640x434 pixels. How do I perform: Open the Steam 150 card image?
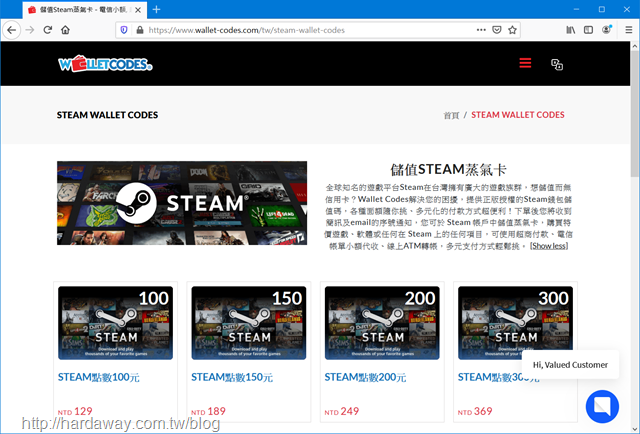click(249, 323)
